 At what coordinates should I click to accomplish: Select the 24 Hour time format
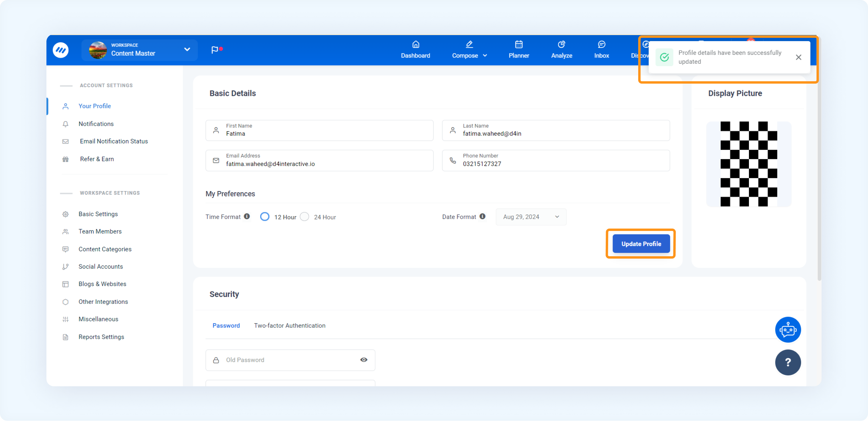(304, 217)
